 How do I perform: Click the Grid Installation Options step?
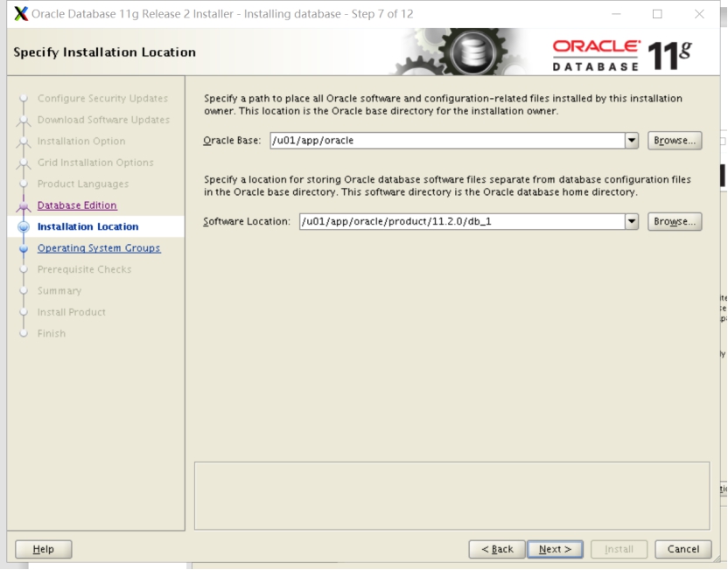(x=95, y=163)
